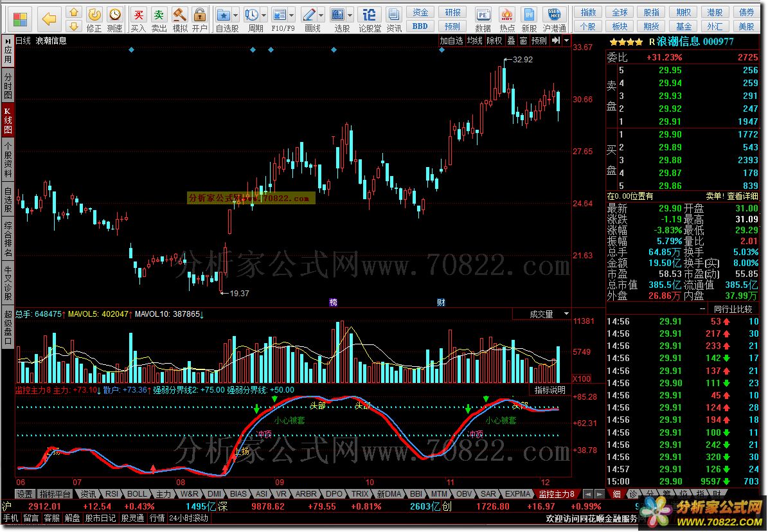
Task: Open 模拟 simulated trading
Action: tap(180, 20)
